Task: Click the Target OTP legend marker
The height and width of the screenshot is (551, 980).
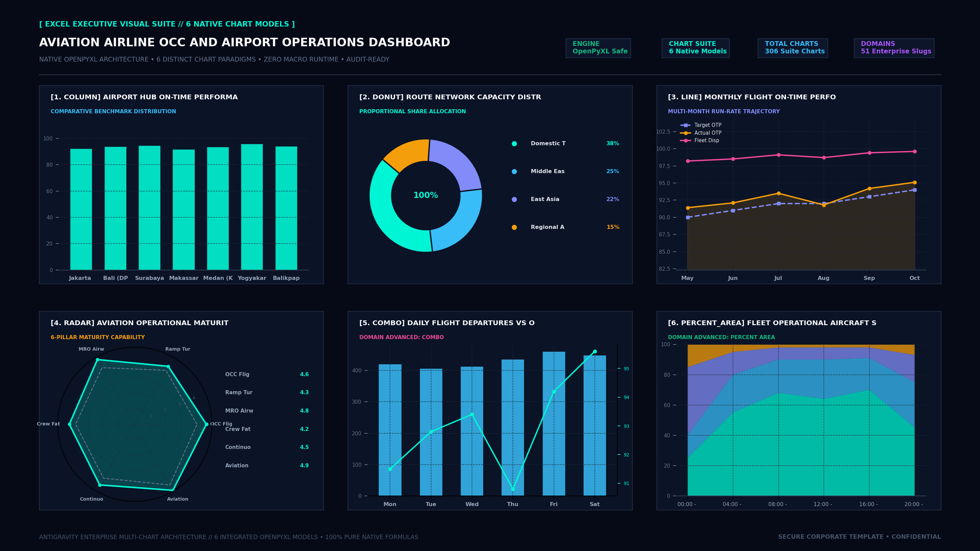Action: pos(685,125)
